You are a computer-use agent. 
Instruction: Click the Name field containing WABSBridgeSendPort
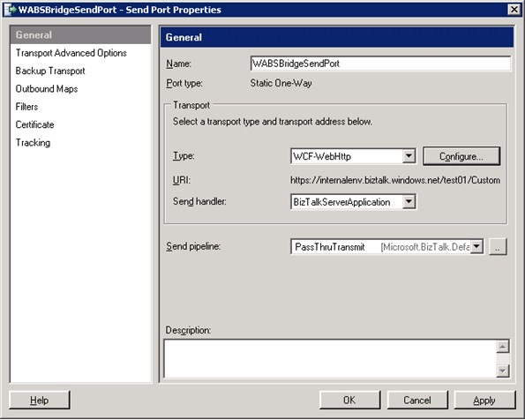pos(380,64)
